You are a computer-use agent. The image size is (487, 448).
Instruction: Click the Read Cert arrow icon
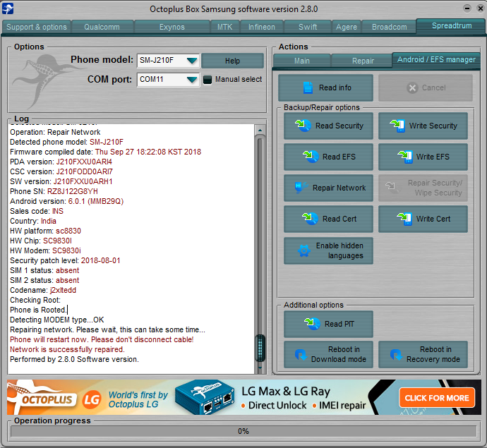point(311,219)
